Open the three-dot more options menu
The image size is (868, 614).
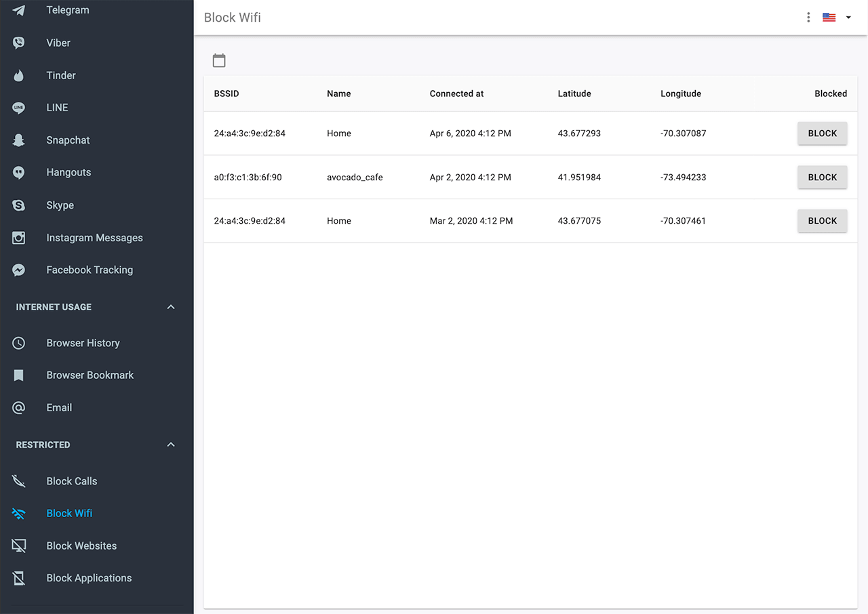(808, 18)
